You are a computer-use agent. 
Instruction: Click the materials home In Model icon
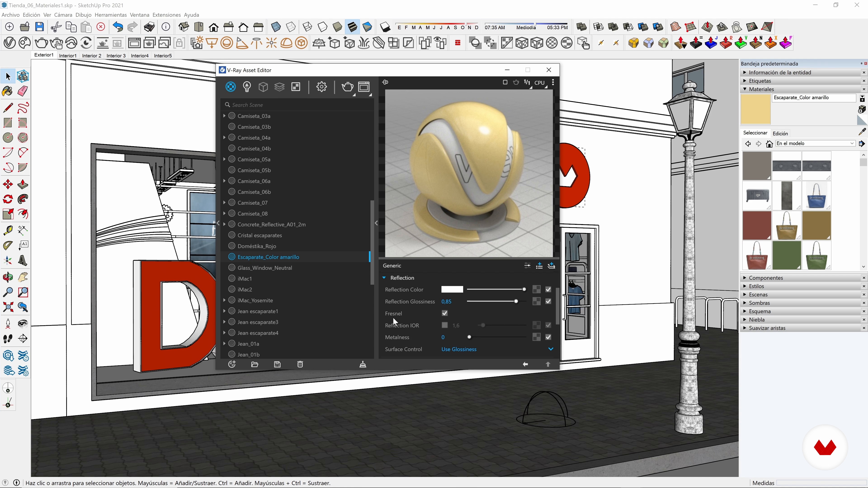[x=769, y=144]
